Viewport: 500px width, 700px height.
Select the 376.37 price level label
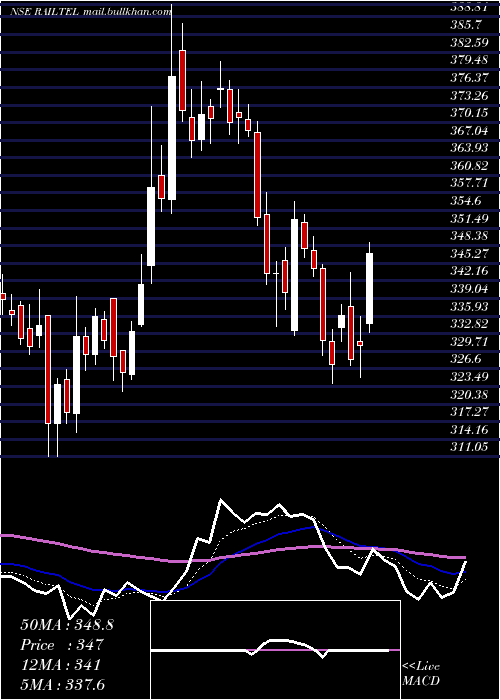469,78
